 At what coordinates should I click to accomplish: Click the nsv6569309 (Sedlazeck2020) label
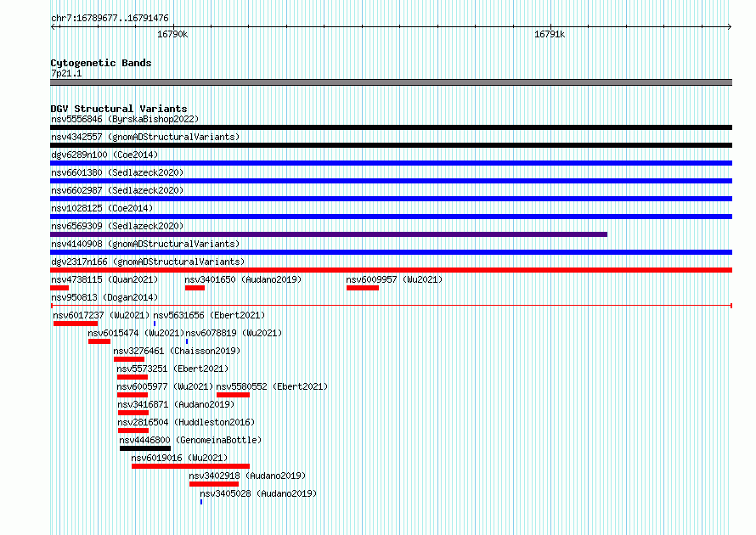pos(117,226)
